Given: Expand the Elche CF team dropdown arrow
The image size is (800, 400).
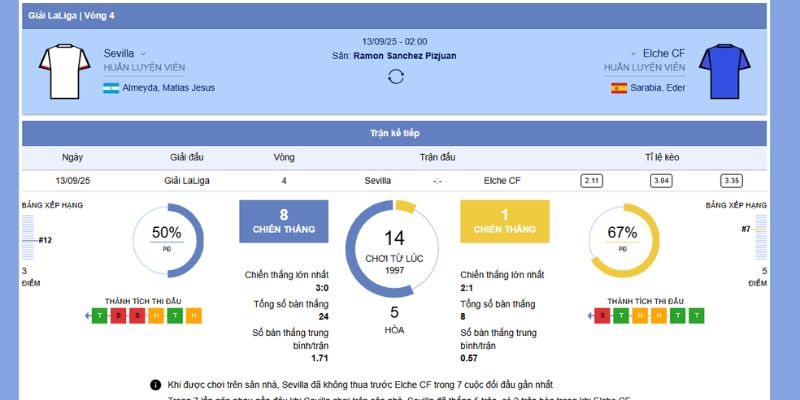Looking at the screenshot, I should [633, 53].
